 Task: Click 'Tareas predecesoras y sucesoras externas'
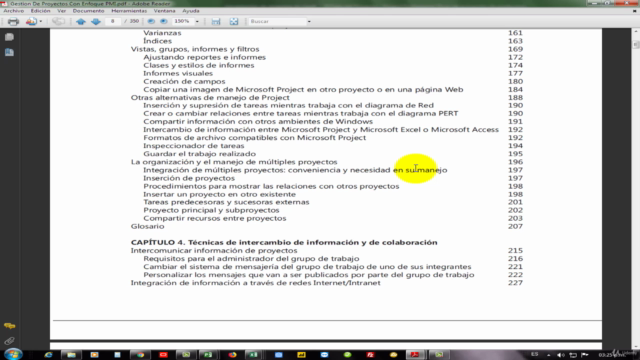[226, 202]
